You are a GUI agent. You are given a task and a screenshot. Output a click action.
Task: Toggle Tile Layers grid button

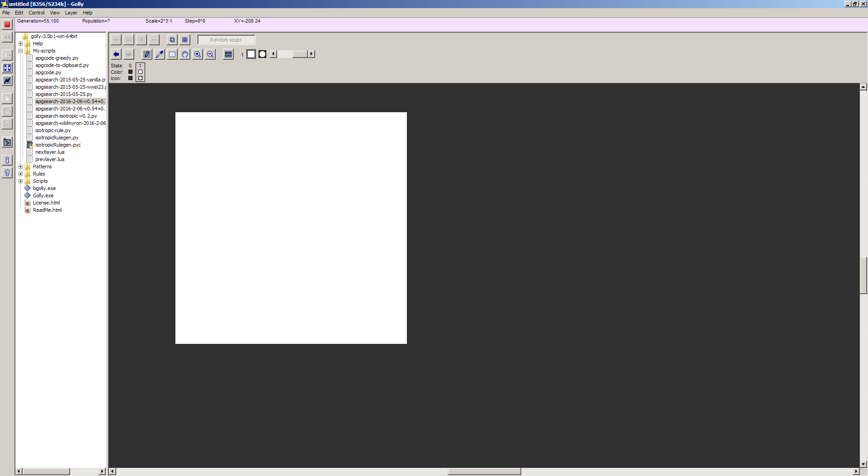(185, 40)
